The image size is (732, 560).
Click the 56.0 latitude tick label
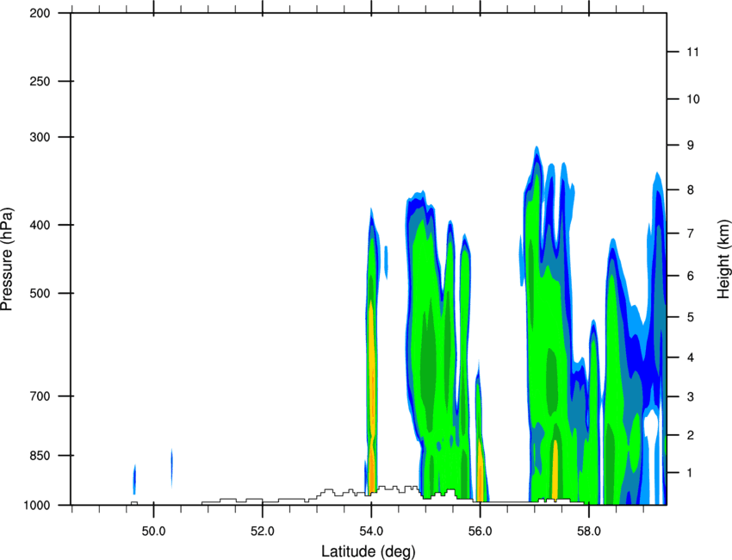[x=480, y=532]
